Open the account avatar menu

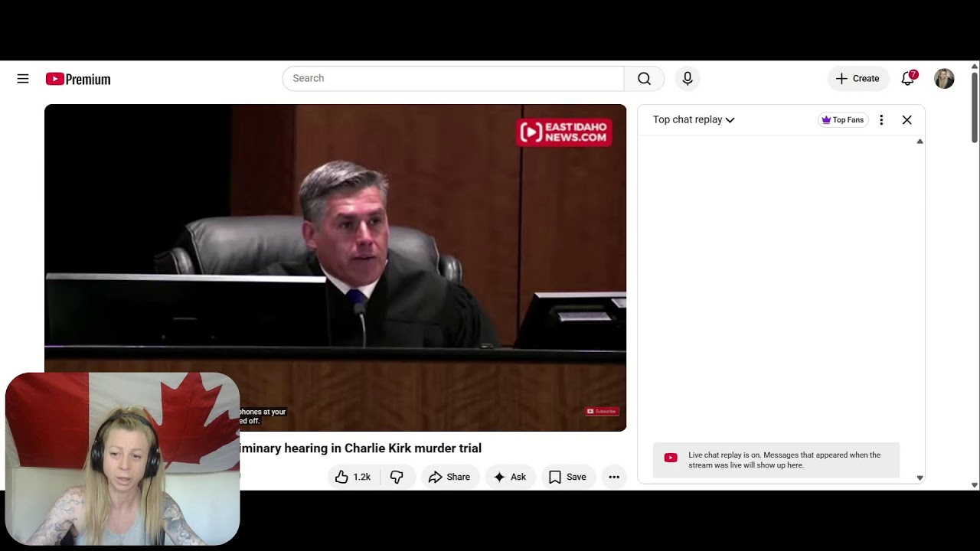point(944,79)
